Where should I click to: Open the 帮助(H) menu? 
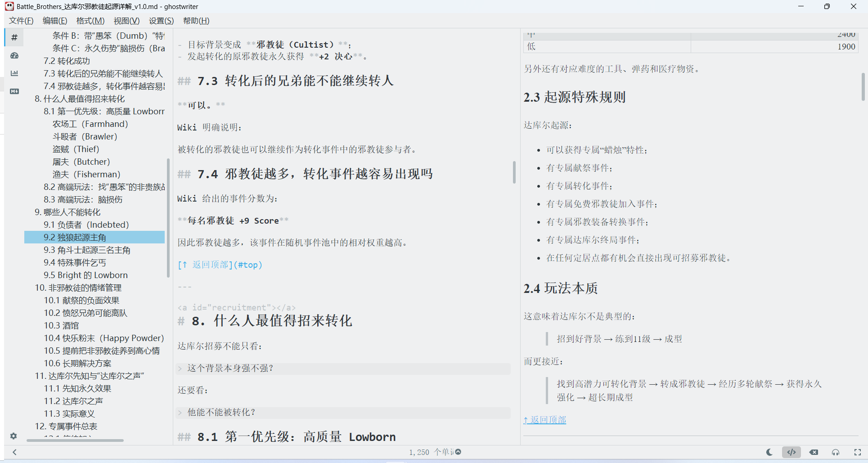(x=196, y=21)
